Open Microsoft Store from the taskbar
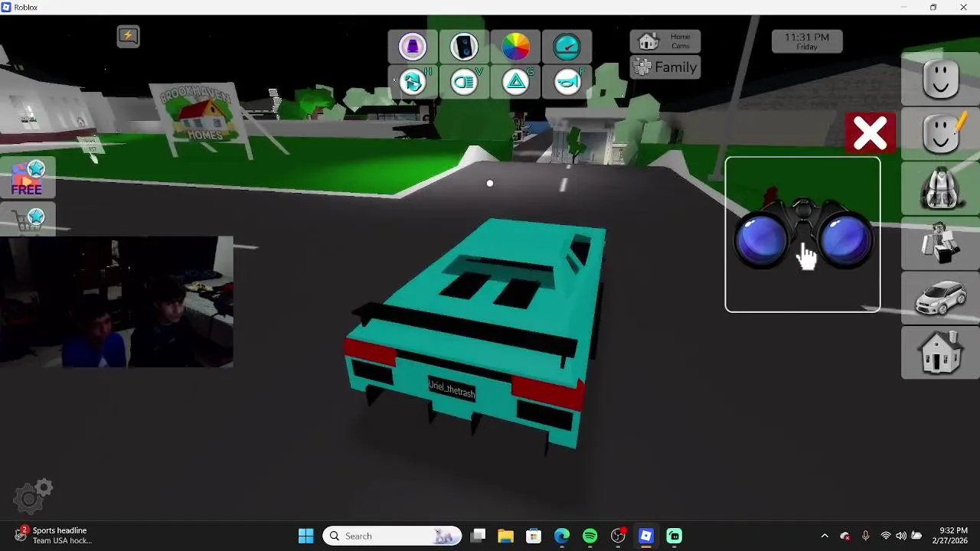Screen dimensions: 980x551 pos(534,536)
